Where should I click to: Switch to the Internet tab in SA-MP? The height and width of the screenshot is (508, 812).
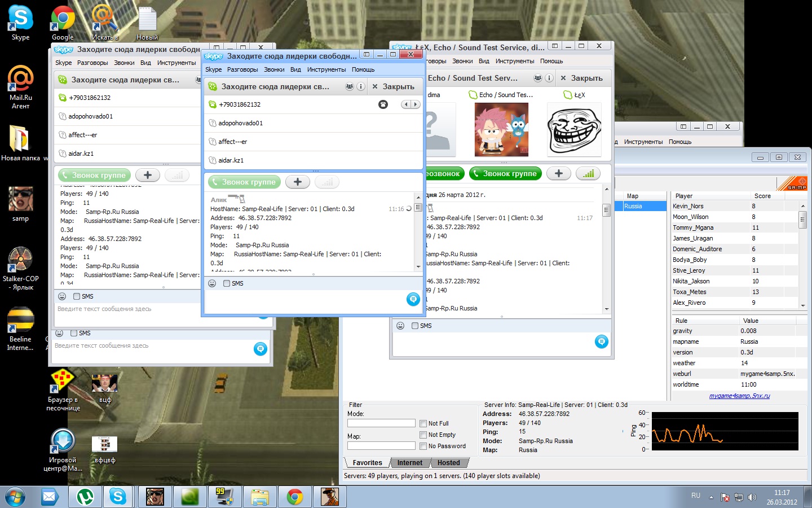[409, 463]
